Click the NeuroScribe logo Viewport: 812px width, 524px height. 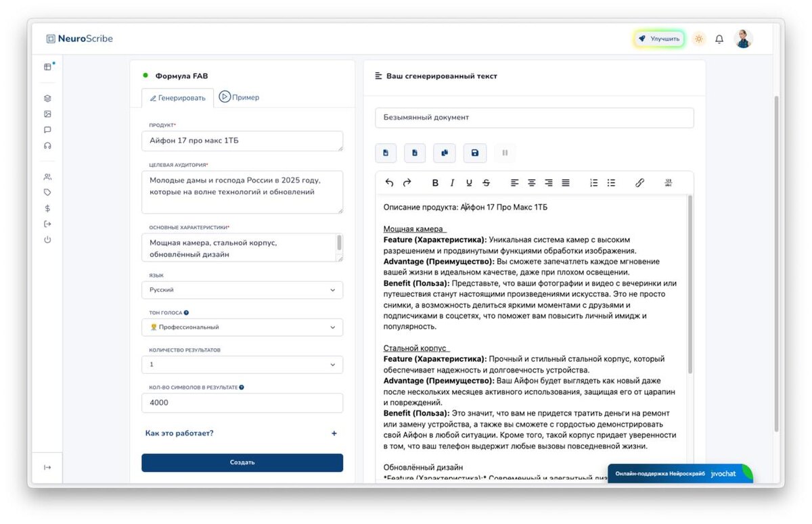[x=80, y=39]
